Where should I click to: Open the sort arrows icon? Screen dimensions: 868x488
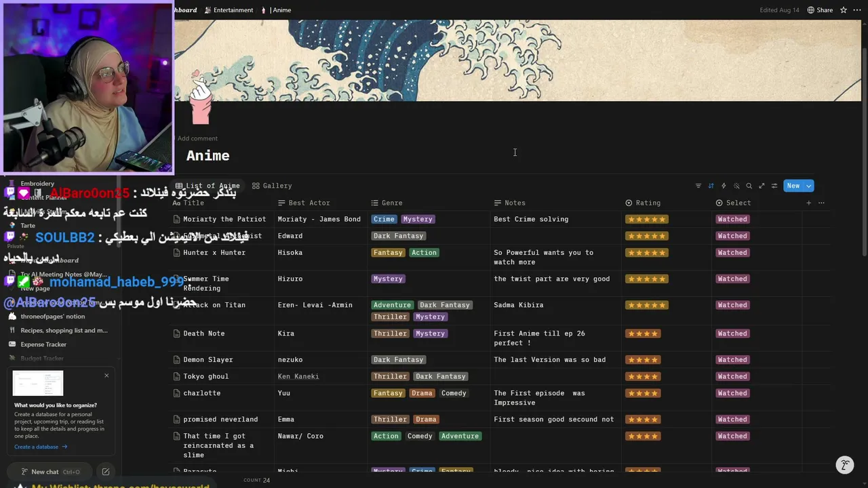711,186
